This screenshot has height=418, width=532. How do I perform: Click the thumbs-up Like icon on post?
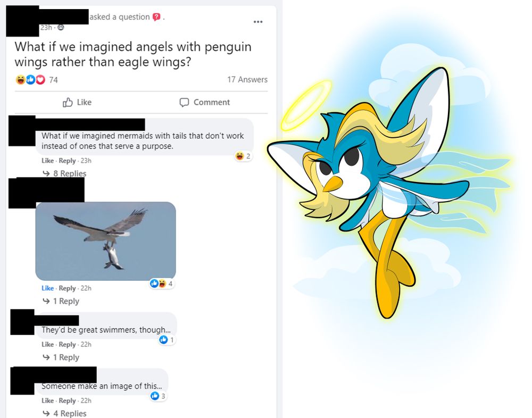68,102
